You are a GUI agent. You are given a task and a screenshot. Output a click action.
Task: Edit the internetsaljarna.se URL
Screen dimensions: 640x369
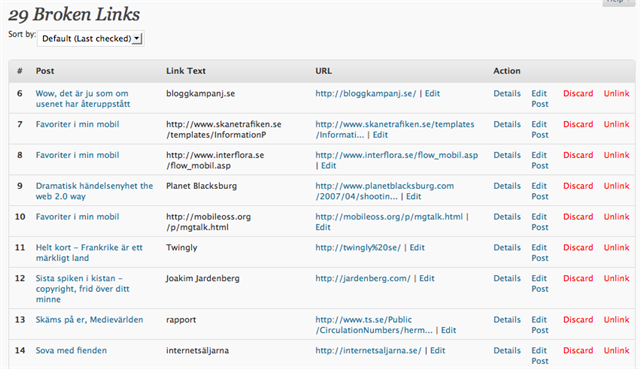pos(438,351)
